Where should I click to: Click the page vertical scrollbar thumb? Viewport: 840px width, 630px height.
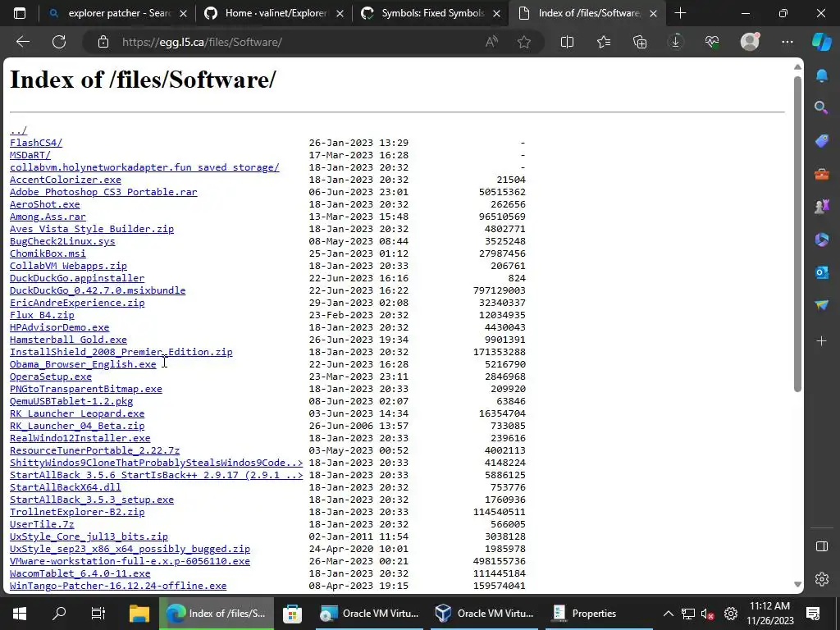point(797,234)
